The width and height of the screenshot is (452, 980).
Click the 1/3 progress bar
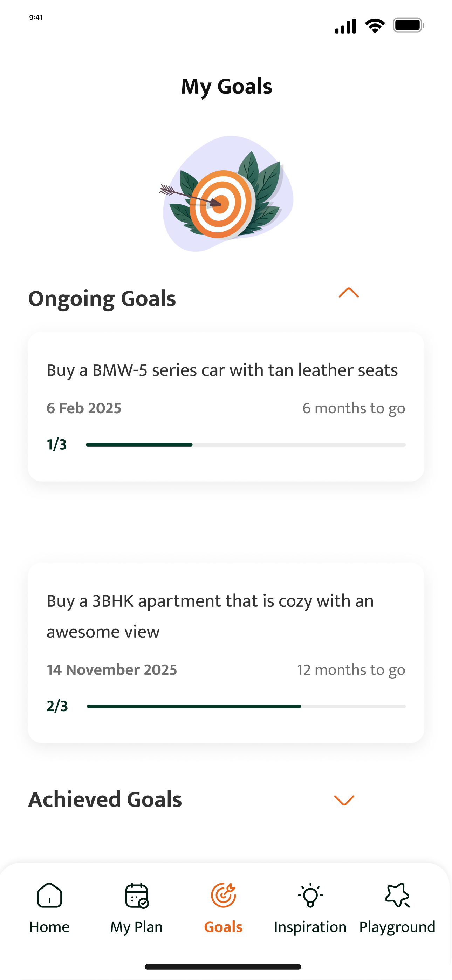[245, 445]
